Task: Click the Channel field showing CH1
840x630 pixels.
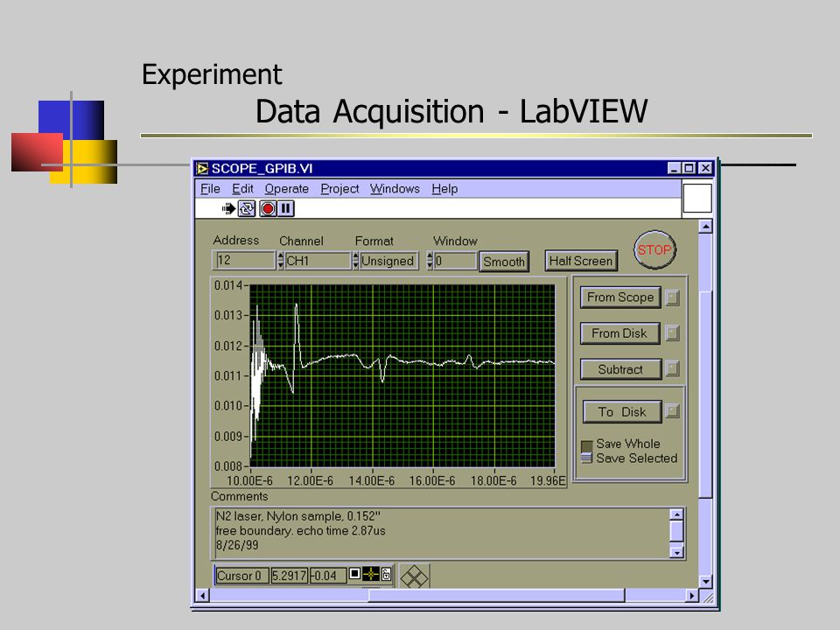Action: coord(318,261)
